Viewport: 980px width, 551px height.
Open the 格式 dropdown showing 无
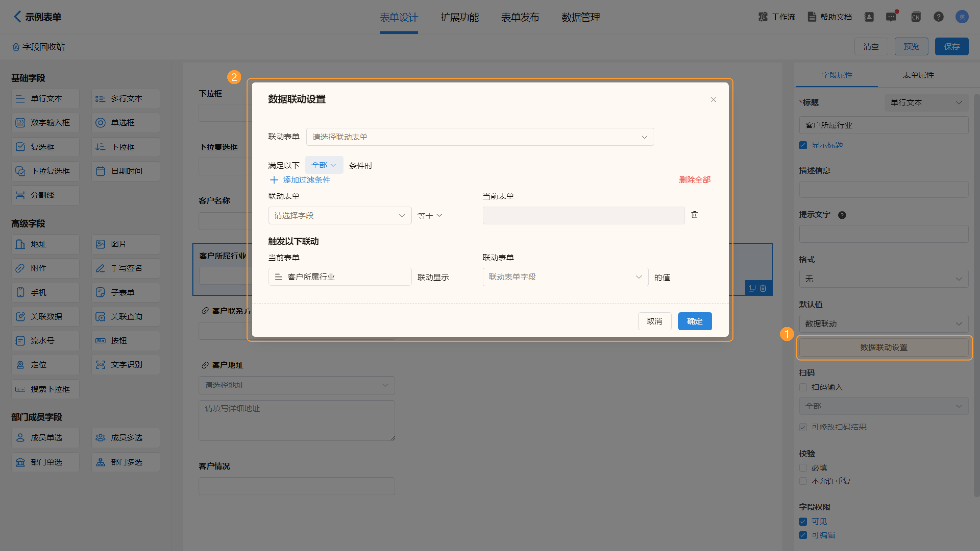point(883,279)
